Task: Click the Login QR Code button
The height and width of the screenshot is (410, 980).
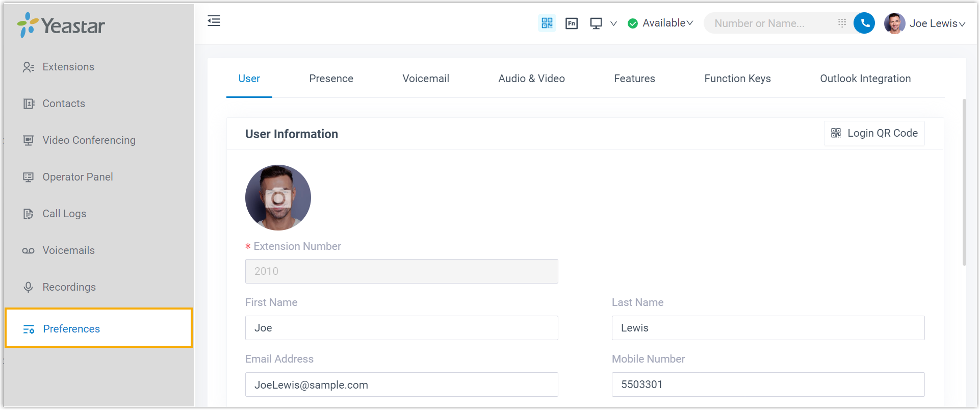Action: pos(874,133)
